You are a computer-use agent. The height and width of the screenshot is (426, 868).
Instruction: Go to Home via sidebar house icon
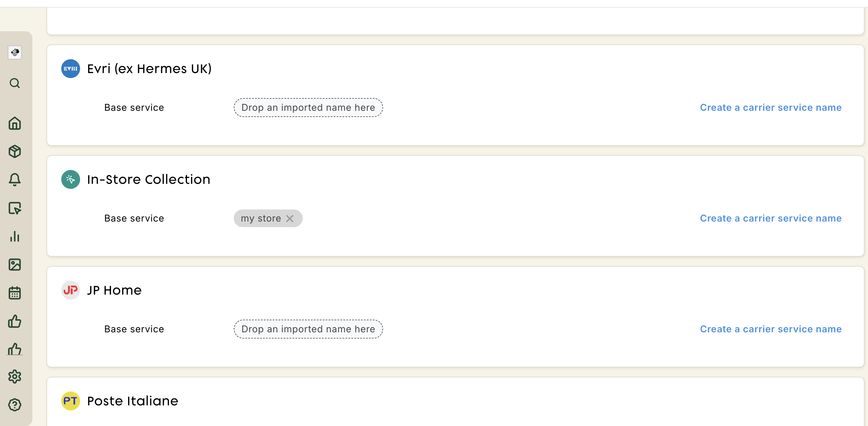click(x=14, y=123)
